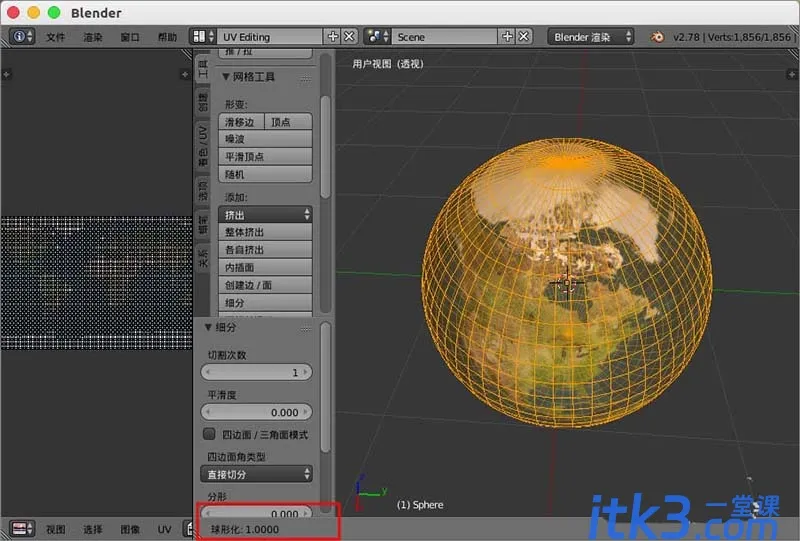Grab the 细分 operator panel drag handle
Image resolution: width=800 pixels, height=541 pixels.
click(306, 329)
